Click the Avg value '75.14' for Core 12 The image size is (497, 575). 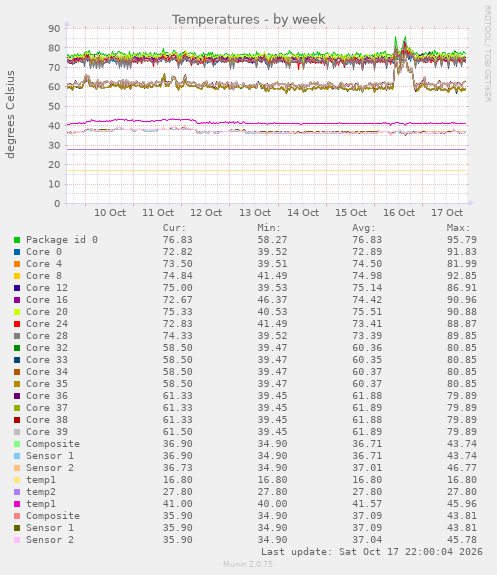pyautogui.click(x=367, y=288)
